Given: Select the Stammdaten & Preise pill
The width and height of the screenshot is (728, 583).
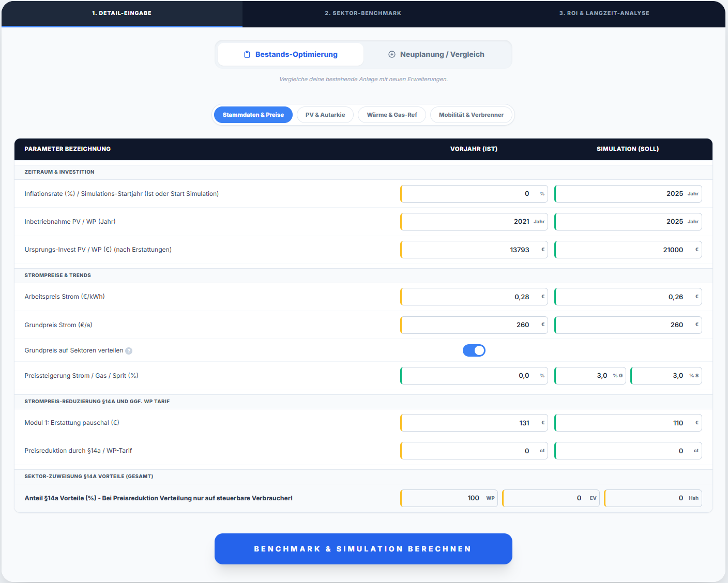Looking at the screenshot, I should coord(253,115).
